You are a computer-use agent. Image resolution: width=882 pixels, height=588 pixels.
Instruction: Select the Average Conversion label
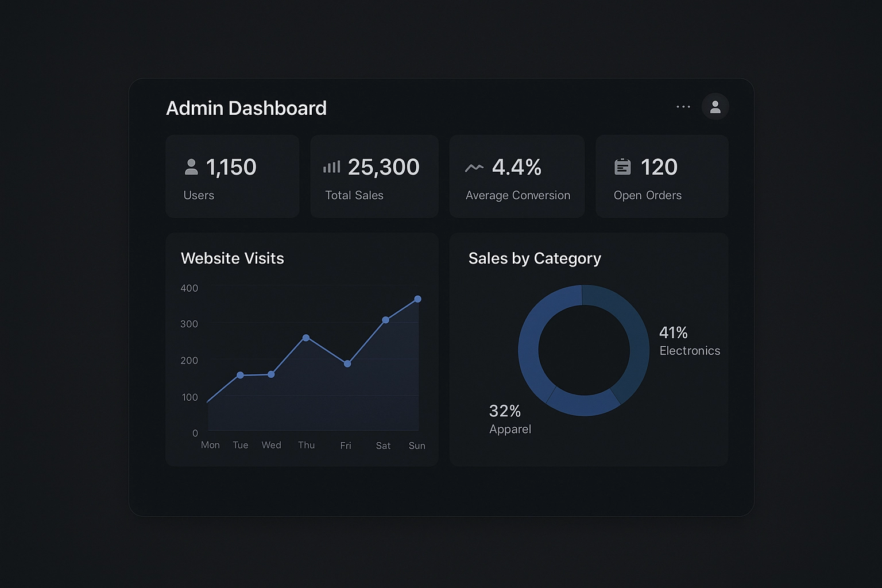(x=517, y=195)
